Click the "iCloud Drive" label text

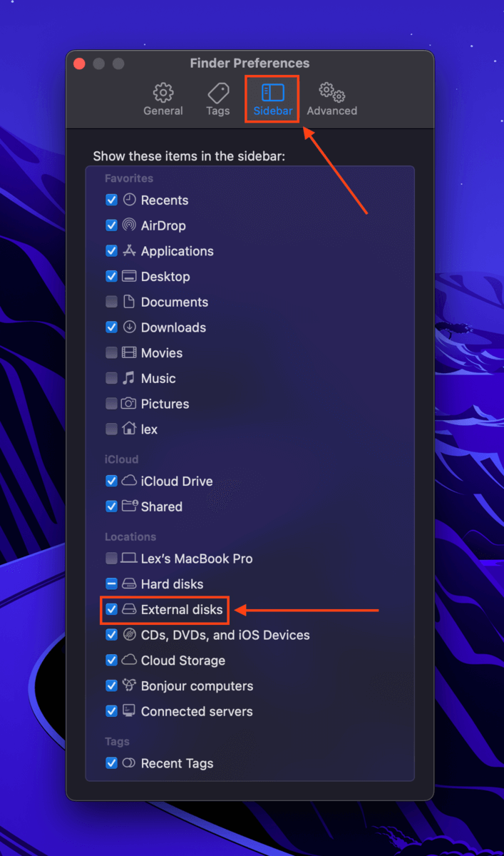click(177, 481)
